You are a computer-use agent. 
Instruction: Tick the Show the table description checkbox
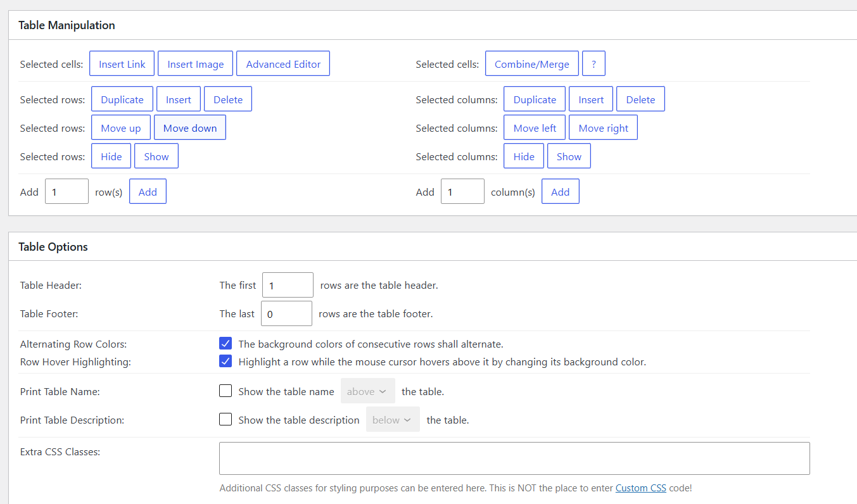point(225,419)
